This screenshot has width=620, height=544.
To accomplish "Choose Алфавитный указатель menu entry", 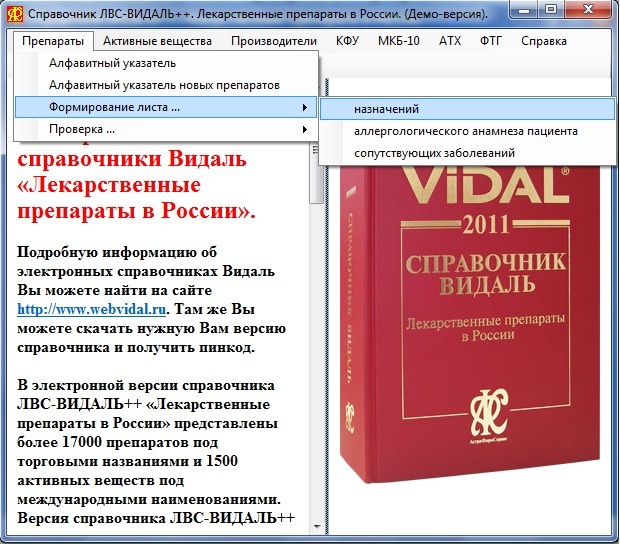I will pyautogui.click(x=166, y=63).
